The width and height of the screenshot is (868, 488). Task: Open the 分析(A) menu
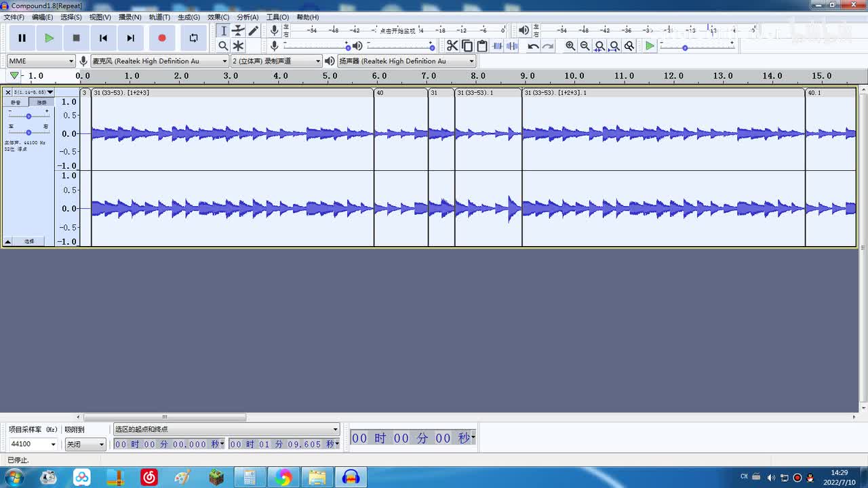pos(248,17)
